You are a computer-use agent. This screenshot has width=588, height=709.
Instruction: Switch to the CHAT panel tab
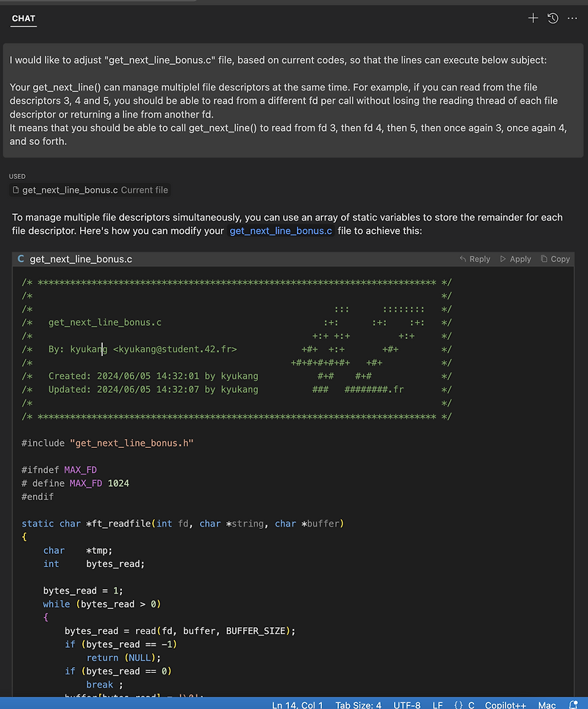pyautogui.click(x=24, y=18)
